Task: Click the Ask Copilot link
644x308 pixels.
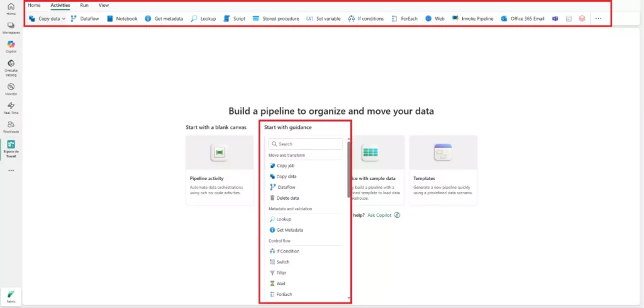Action: point(380,215)
